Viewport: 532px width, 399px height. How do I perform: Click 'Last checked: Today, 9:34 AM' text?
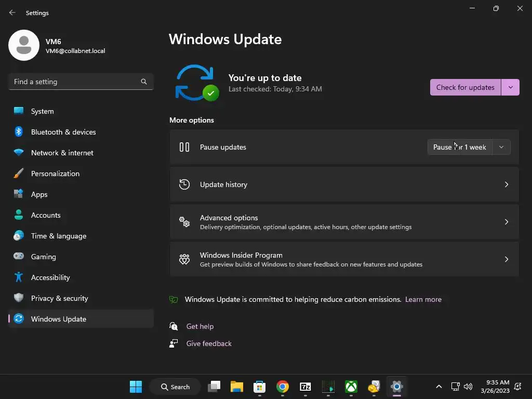pyautogui.click(x=275, y=89)
